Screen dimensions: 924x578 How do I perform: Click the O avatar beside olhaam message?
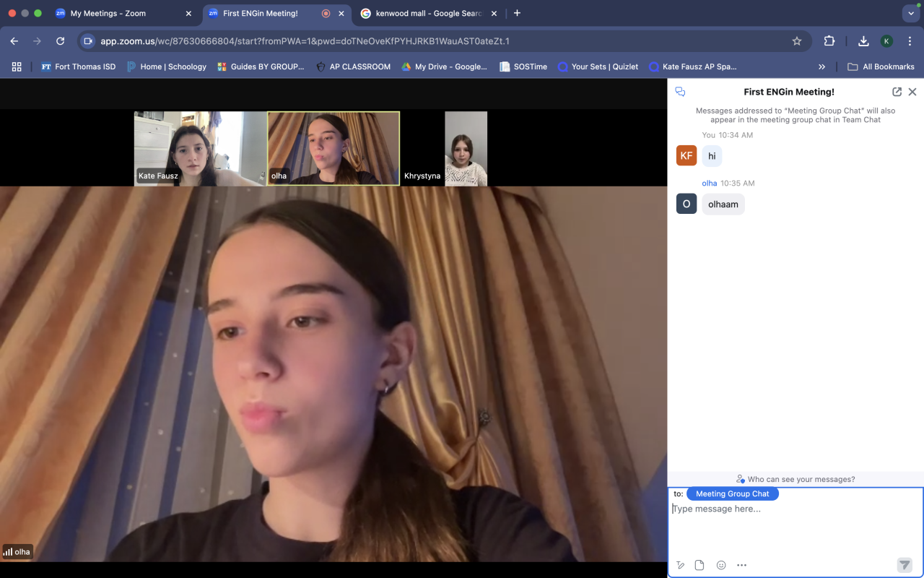687,204
